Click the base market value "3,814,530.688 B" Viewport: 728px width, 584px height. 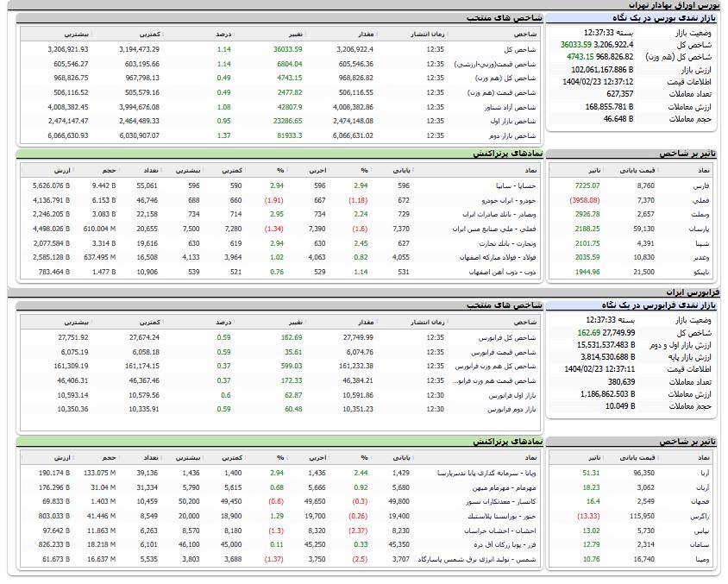[x=608, y=357]
